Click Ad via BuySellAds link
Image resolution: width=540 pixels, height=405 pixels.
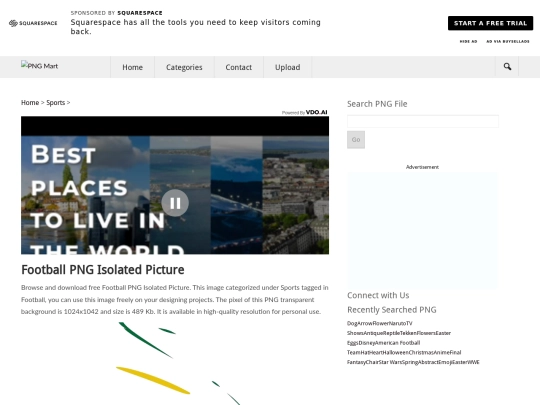pyautogui.click(x=508, y=41)
